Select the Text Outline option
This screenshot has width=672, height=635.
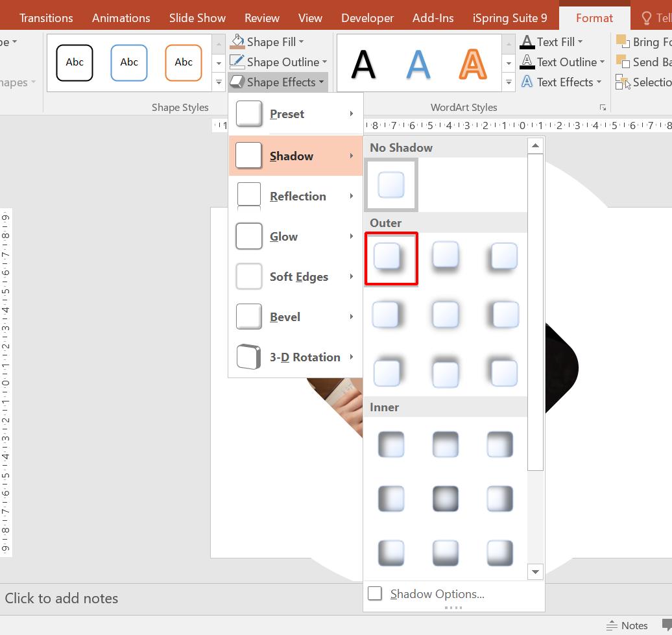pyautogui.click(x=559, y=62)
